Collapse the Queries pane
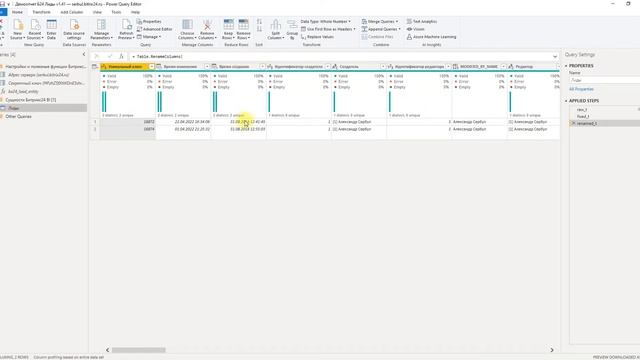This screenshot has width=640, height=360. (x=84, y=54)
